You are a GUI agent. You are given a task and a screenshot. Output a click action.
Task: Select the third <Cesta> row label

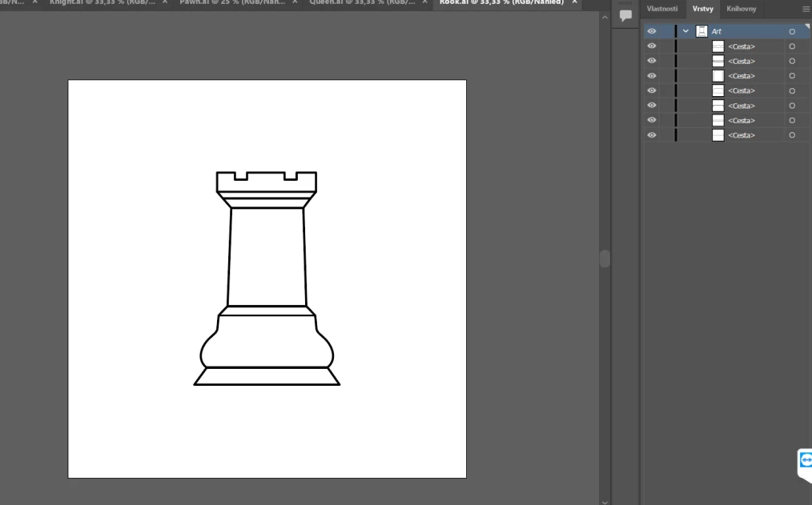click(741, 76)
